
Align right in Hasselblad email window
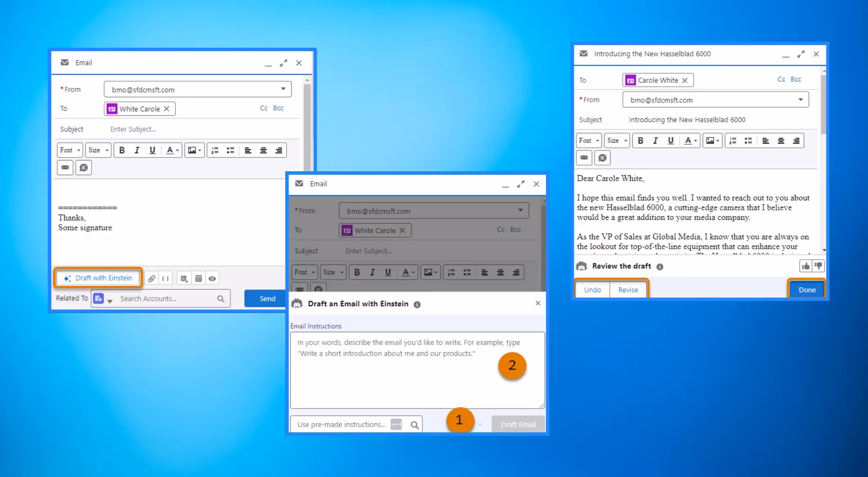coord(796,140)
